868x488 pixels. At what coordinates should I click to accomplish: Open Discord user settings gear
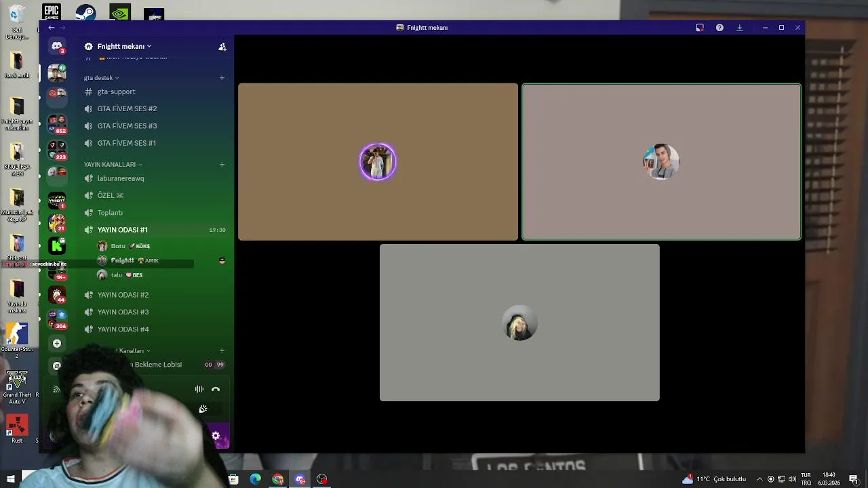pos(216,436)
